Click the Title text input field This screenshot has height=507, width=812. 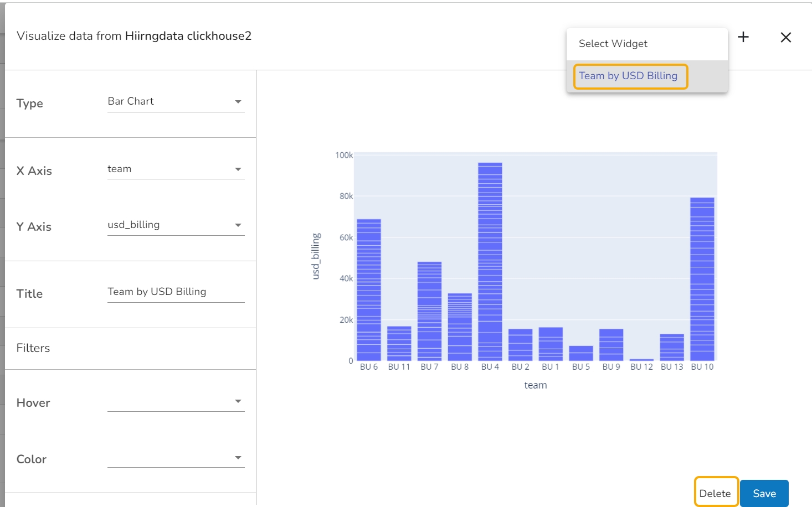[x=176, y=292]
